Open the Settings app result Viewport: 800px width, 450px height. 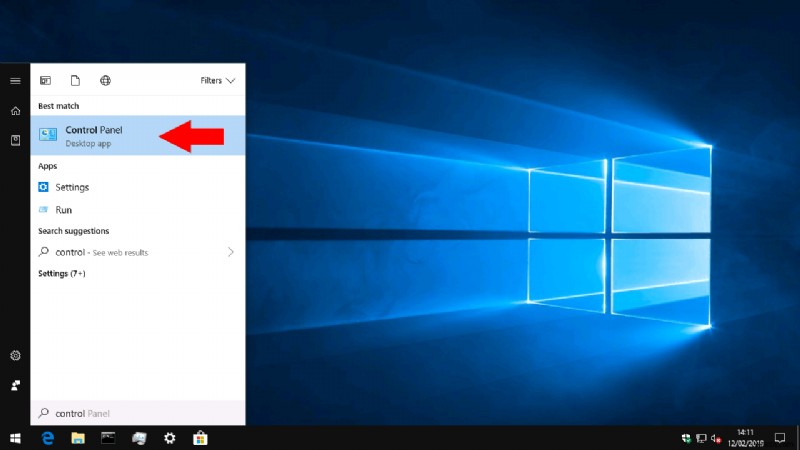[138, 187]
